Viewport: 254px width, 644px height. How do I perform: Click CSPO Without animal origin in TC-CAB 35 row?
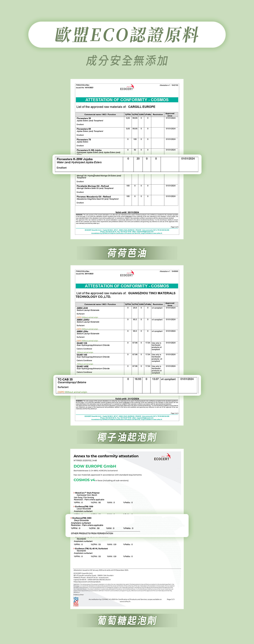(x=72, y=392)
